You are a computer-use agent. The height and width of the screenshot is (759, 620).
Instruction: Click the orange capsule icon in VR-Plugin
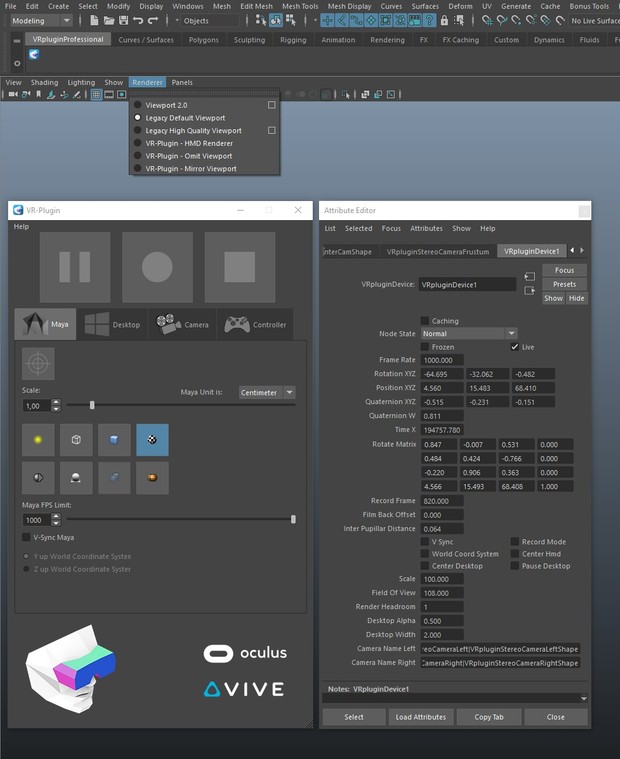tap(152, 478)
